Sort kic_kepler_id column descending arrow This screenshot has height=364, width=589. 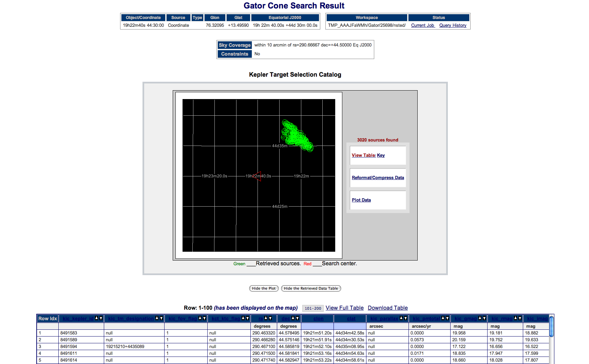[x=101, y=318]
